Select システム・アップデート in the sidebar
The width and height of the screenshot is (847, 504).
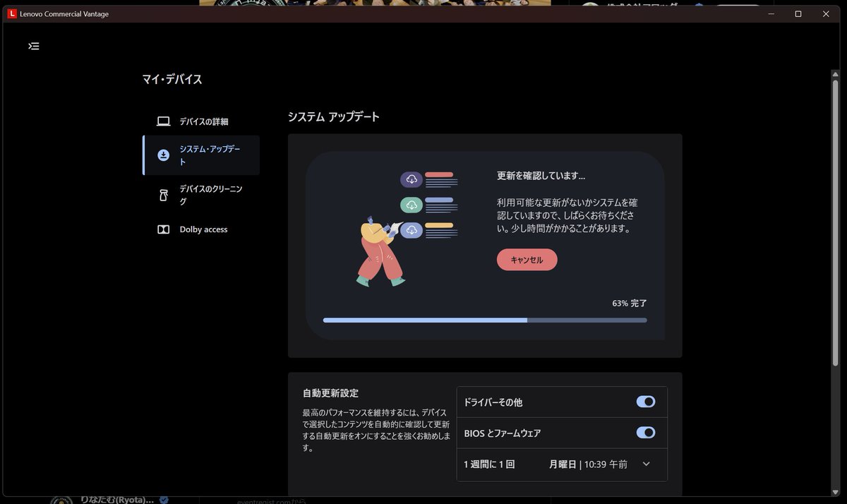point(201,155)
